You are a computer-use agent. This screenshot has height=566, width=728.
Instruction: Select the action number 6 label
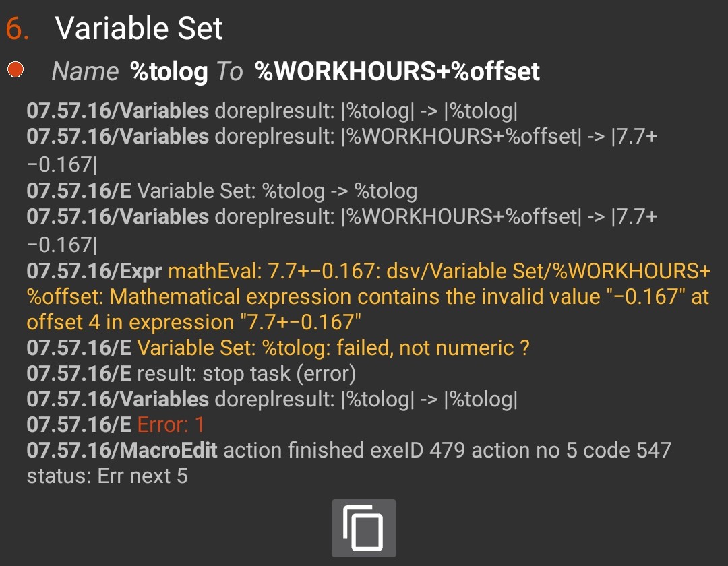(18, 29)
